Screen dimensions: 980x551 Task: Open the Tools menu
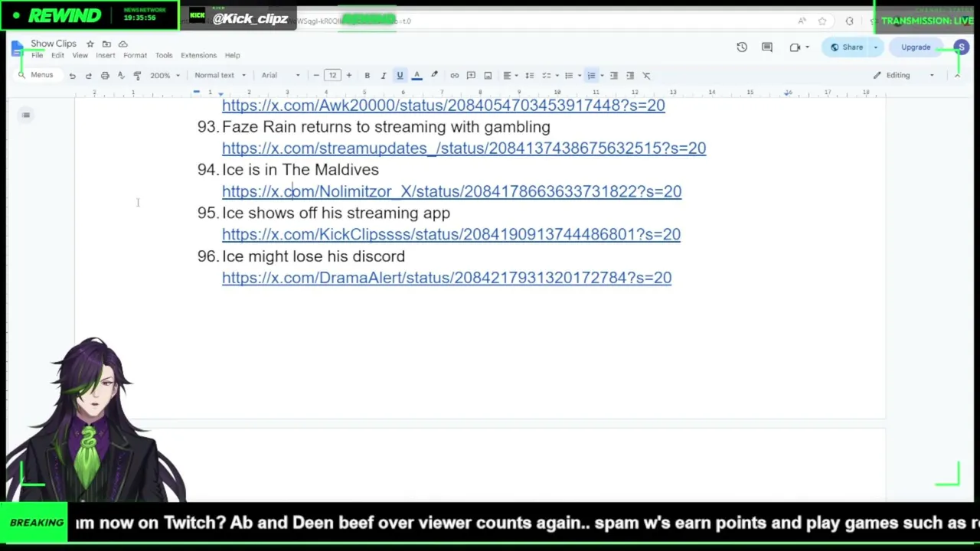tap(164, 56)
